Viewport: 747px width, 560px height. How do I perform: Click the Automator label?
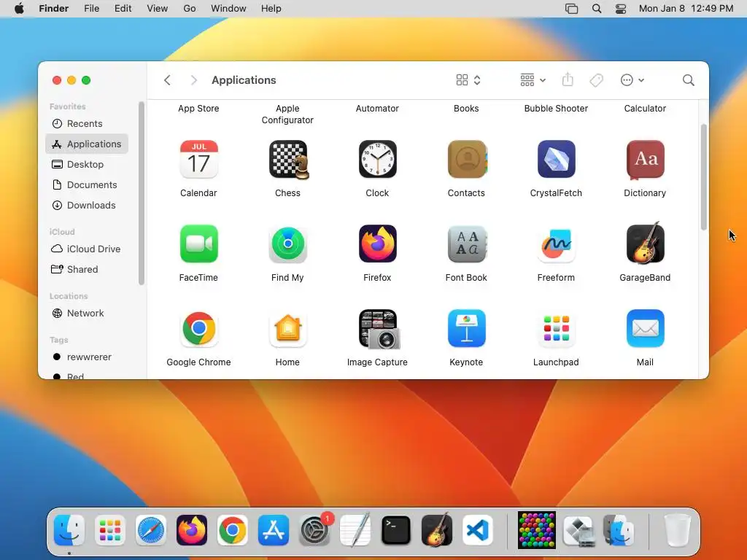pos(377,109)
